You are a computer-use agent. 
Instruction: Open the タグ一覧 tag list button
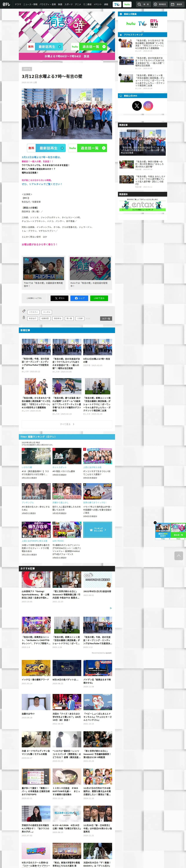(106, 318)
